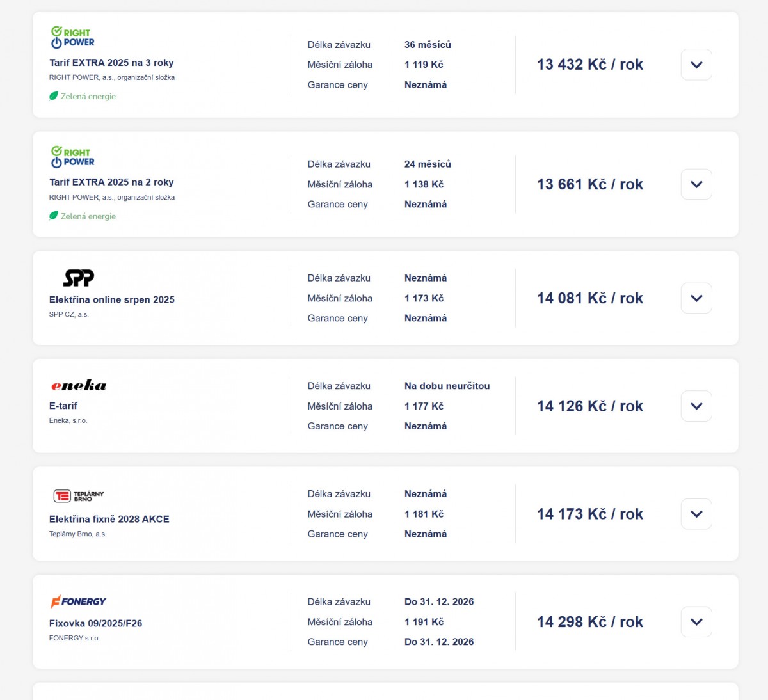Click the Fixovka 09/2025/F26 title
Image resolution: width=768 pixels, height=700 pixels.
coord(96,623)
